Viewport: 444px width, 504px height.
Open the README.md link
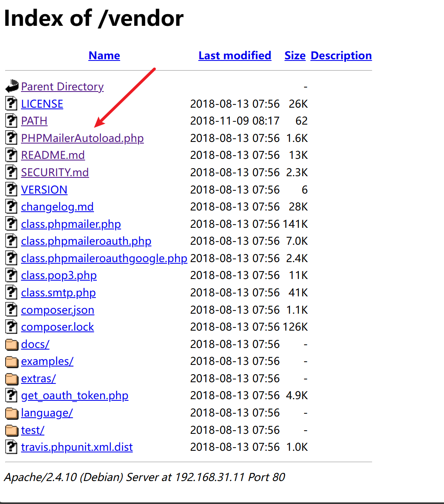(x=53, y=155)
